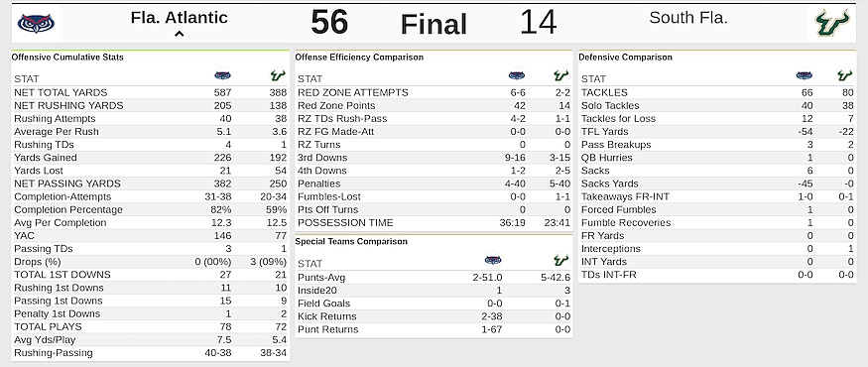Click USF bull icon in Defensive Comparison
The height and width of the screenshot is (367, 868).
[845, 75]
